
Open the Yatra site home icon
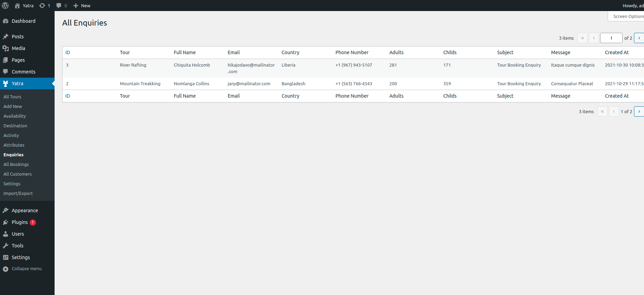click(x=17, y=6)
